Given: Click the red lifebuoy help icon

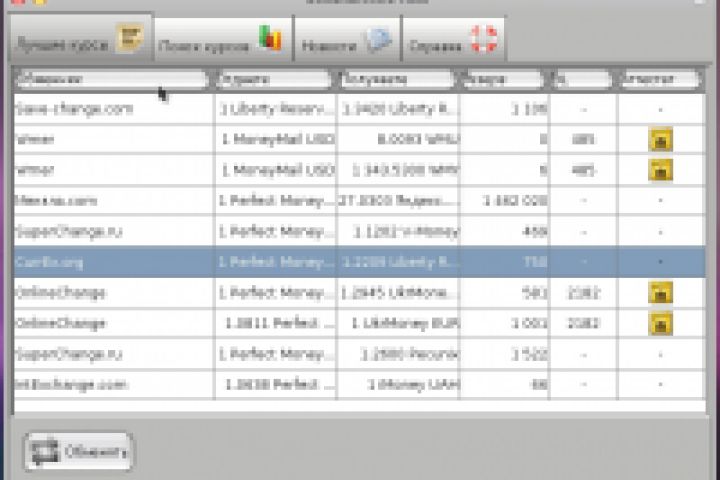Looking at the screenshot, I should [483, 39].
